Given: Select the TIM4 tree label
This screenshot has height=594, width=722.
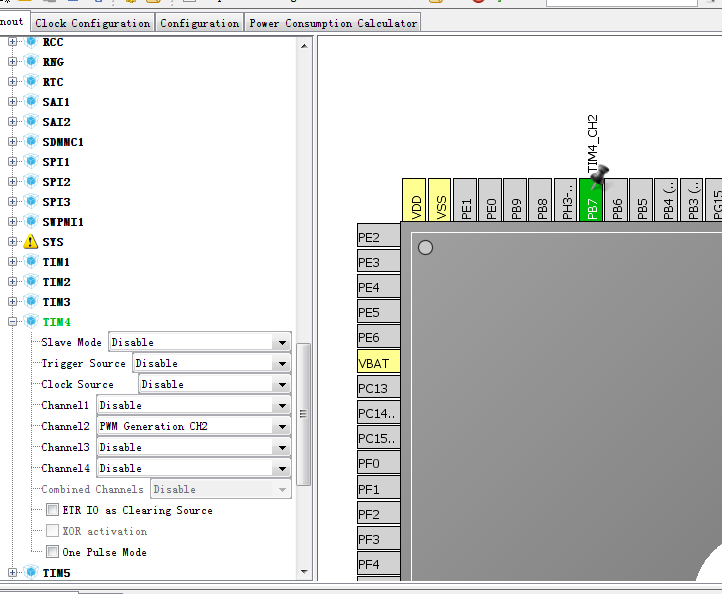Looking at the screenshot, I should tap(57, 322).
